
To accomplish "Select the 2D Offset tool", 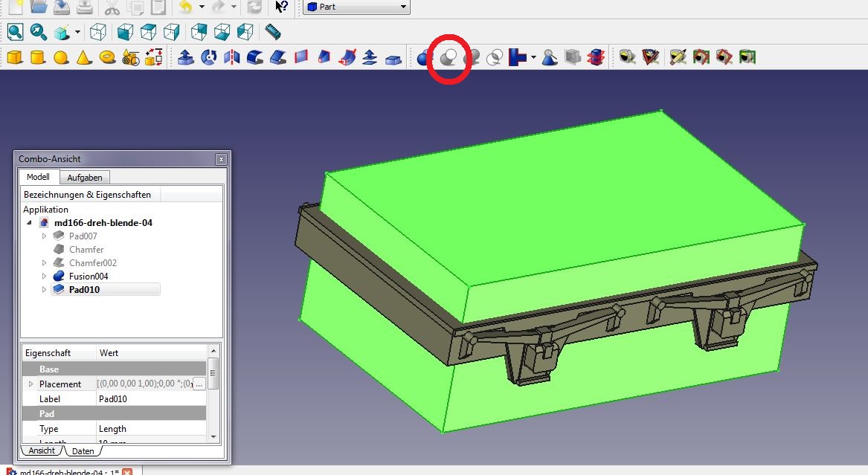I will [370, 57].
